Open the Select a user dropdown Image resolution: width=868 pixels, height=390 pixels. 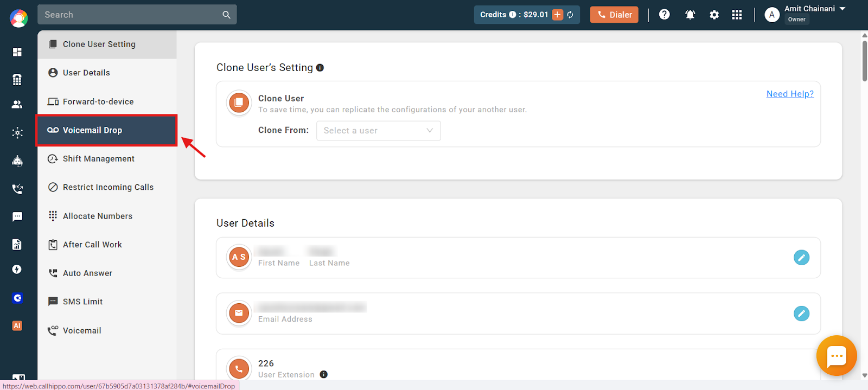tap(379, 131)
